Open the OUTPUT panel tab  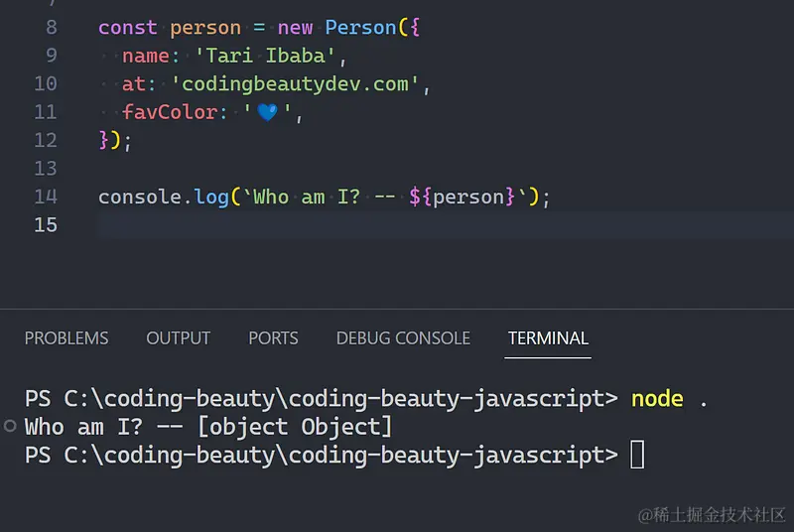click(179, 338)
